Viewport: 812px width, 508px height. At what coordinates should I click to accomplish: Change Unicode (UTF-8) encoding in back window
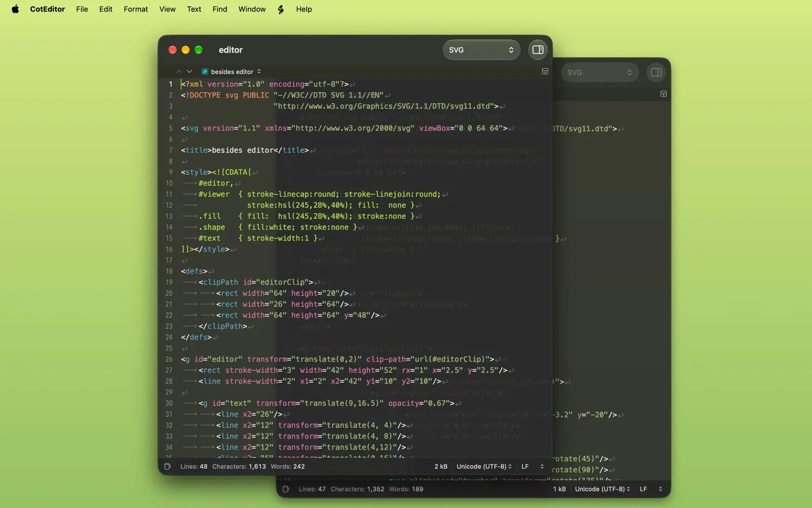pyautogui.click(x=602, y=489)
